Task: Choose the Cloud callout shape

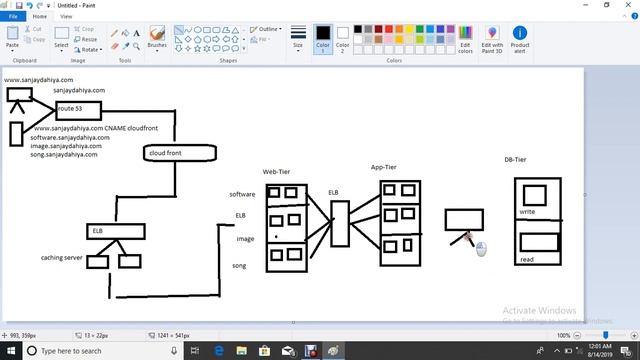Action: [x=235, y=49]
